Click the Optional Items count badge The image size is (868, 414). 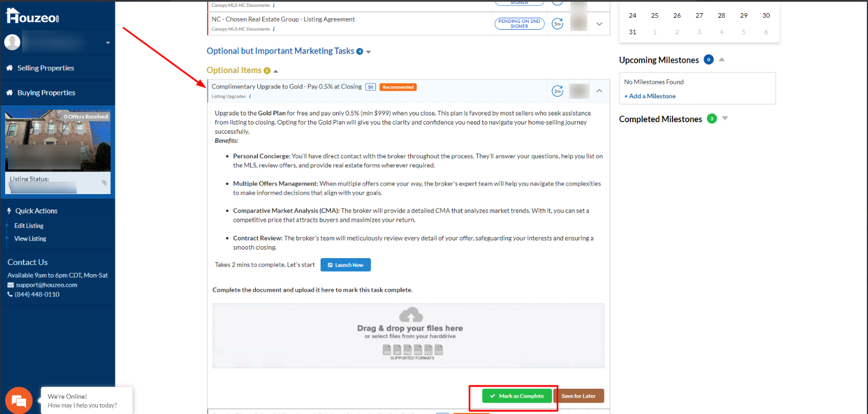(x=267, y=71)
